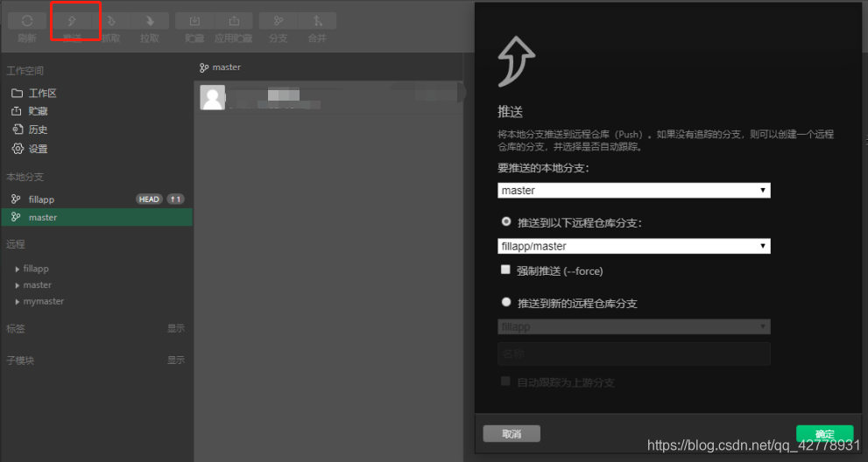Expand the fillapp remote

pos(18,269)
